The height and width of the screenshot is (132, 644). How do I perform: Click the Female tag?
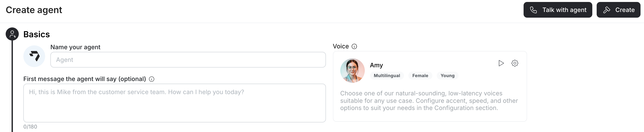coord(420,76)
